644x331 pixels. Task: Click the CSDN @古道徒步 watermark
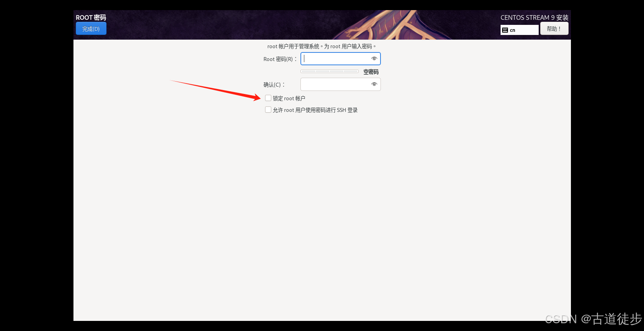point(593,319)
